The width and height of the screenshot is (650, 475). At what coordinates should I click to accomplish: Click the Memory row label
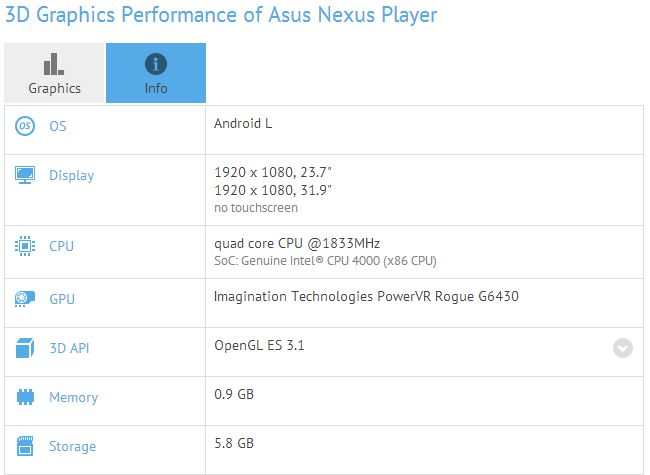point(73,397)
